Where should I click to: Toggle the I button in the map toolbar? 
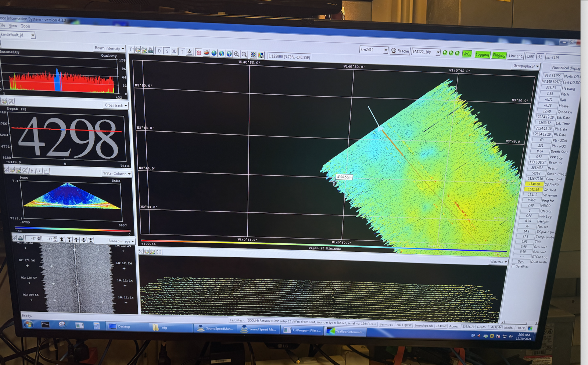pyautogui.click(x=182, y=52)
